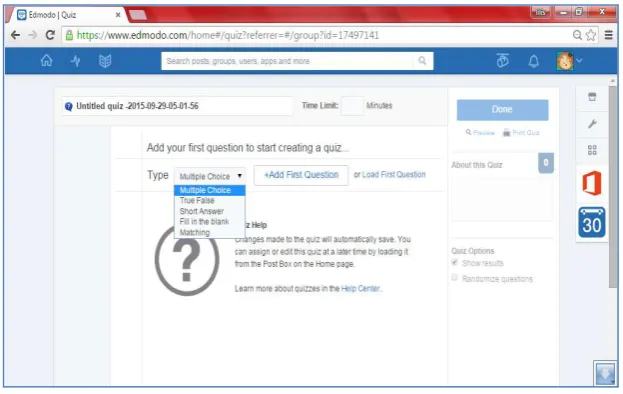Viewport: 623px width, 394px height.
Task: Click the Load First Question link
Action: (393, 175)
